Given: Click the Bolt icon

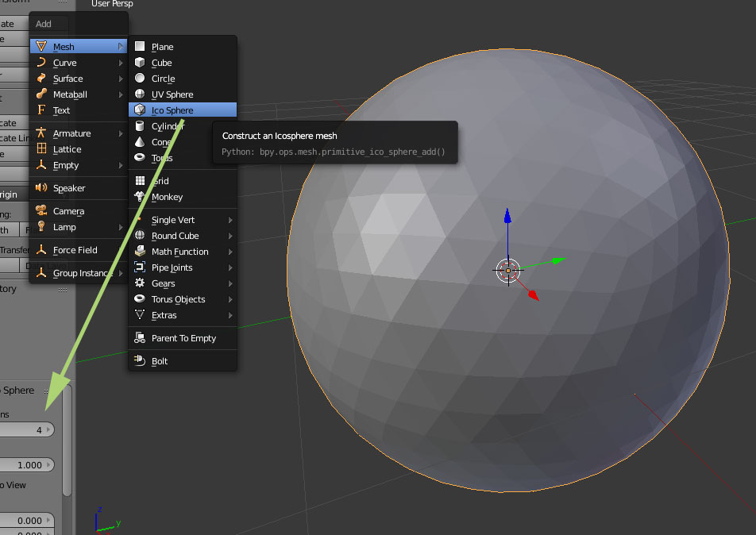Looking at the screenshot, I should point(140,360).
